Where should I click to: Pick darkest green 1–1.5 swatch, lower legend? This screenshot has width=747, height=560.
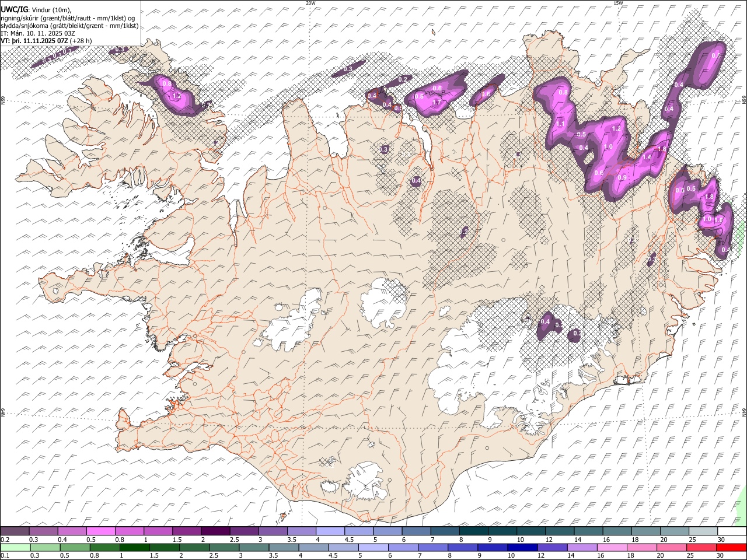[134, 548]
